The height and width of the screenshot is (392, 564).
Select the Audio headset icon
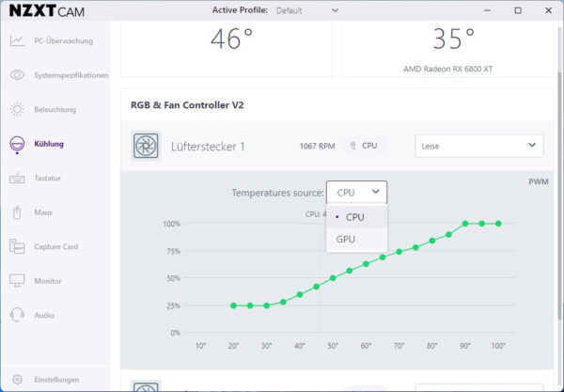pos(17,315)
